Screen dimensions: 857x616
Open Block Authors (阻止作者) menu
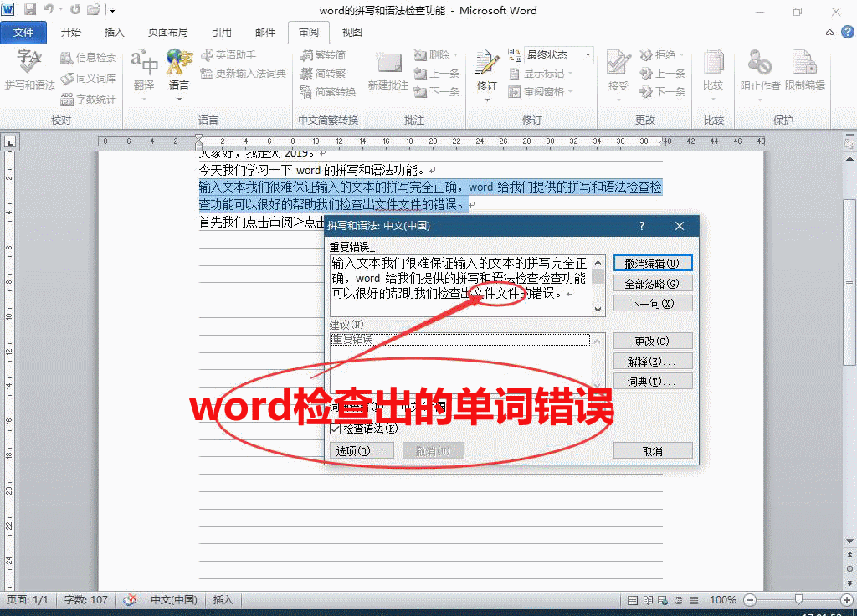[x=760, y=74]
